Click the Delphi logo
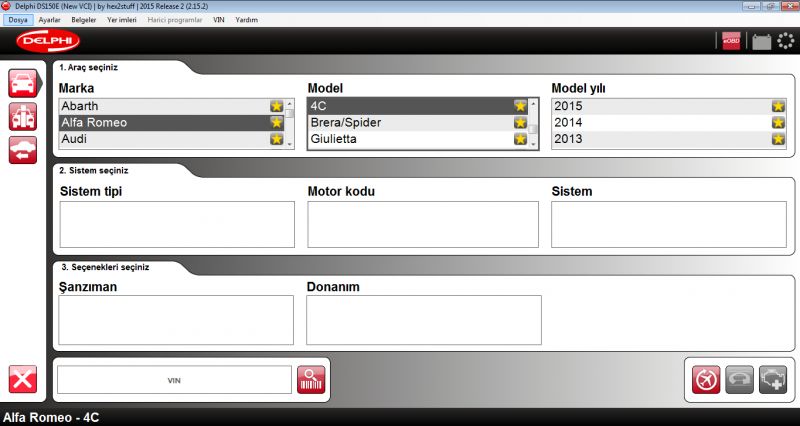The height and width of the screenshot is (426, 800). tap(48, 41)
